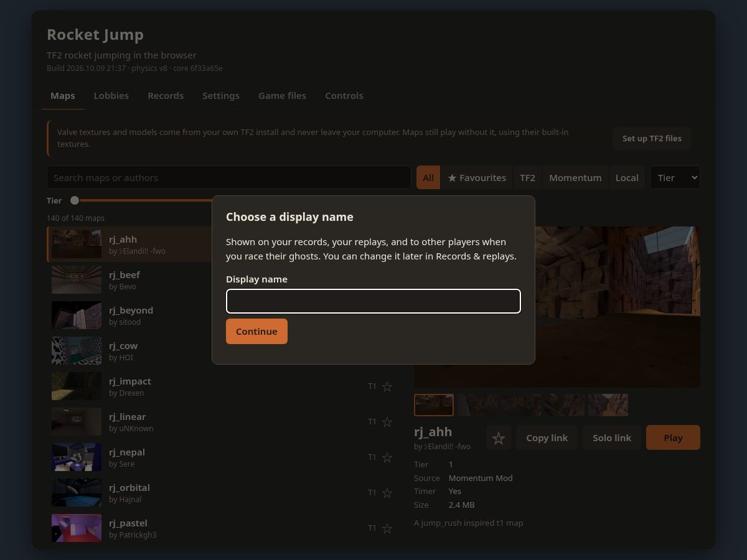Select the third rj_ahh screenshot thumbnail

[x=521, y=404]
